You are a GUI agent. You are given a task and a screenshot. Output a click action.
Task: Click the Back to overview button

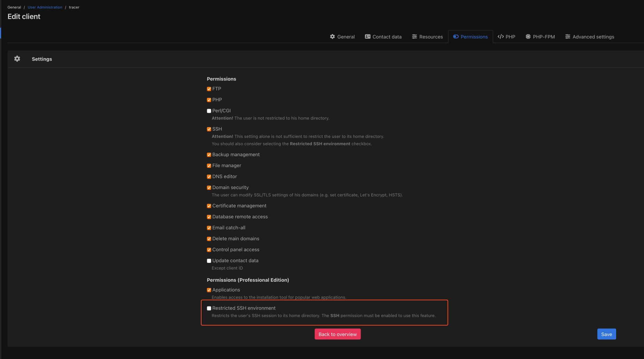(337, 334)
